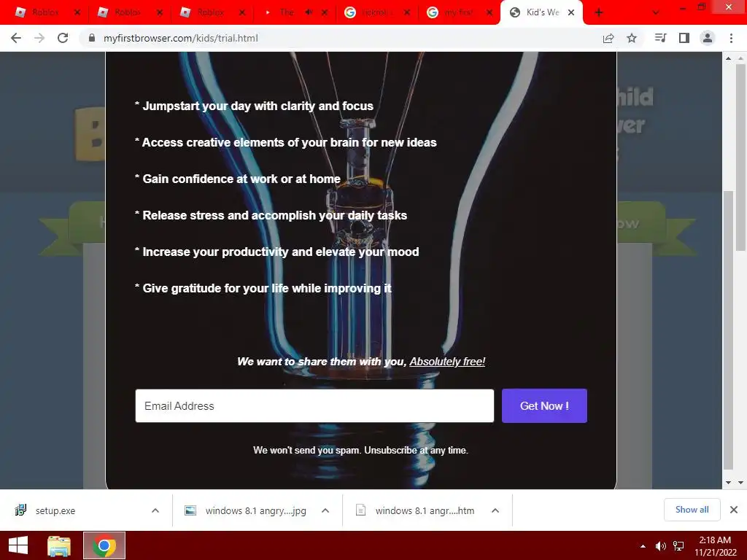Reload the myfirstbrowser page
This screenshot has height=560, width=747.
click(63, 38)
